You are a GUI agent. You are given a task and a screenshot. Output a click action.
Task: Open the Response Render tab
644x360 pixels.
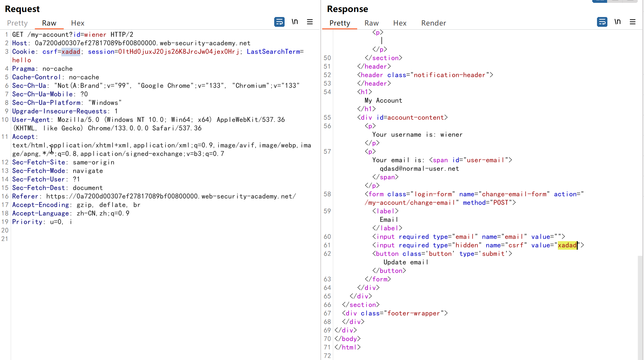(x=434, y=23)
